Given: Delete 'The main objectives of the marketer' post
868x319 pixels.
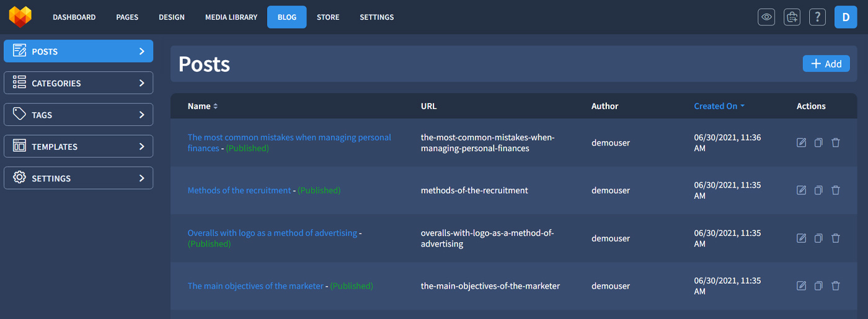Looking at the screenshot, I should click(836, 286).
